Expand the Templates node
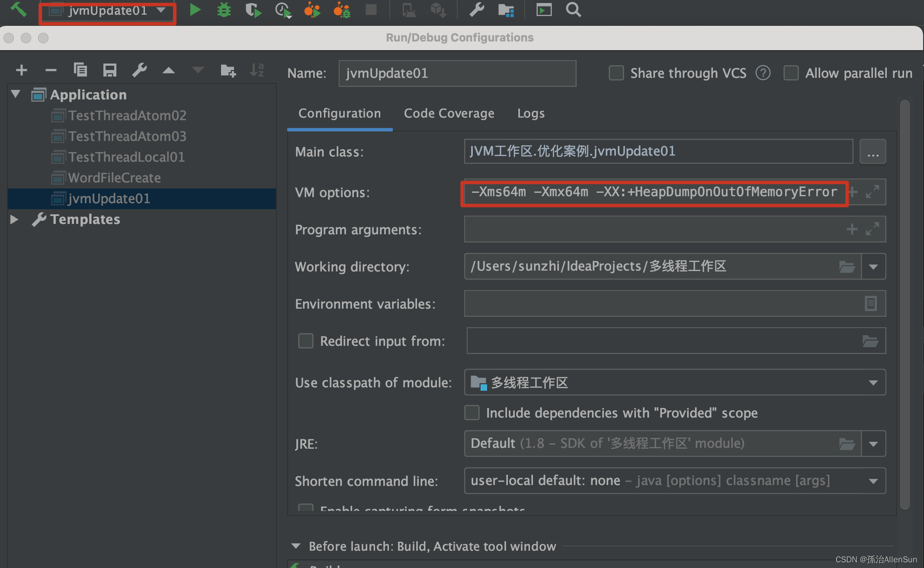Viewport: 924px width, 568px height. 13,219
